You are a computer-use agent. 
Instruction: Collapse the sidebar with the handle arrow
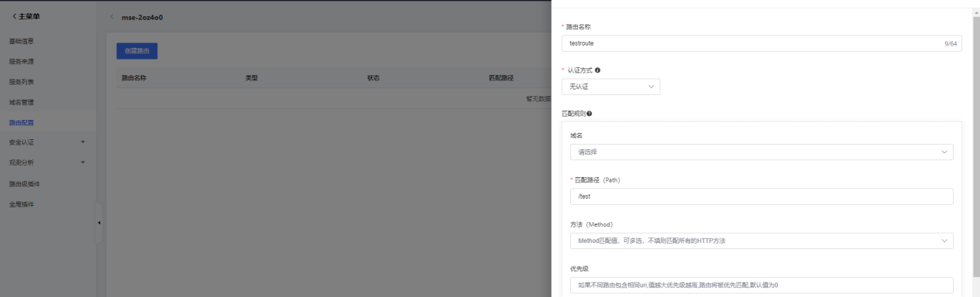click(98, 224)
